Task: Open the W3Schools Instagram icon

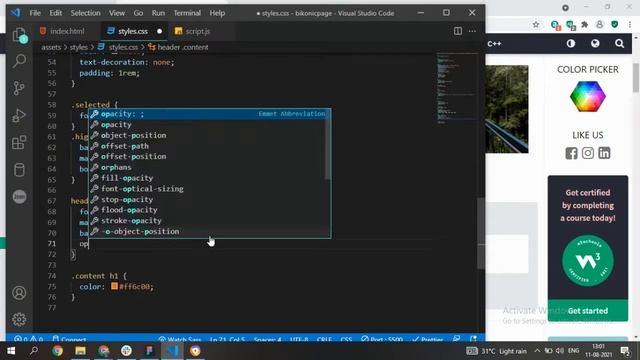Action: 588,153
